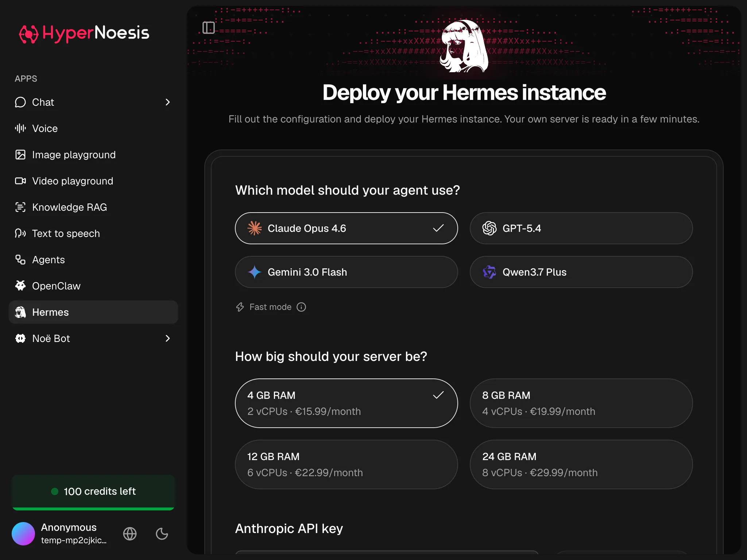Image resolution: width=747 pixels, height=560 pixels.
Task: Select Claude Opus 4.6 model
Action: [x=347, y=228]
